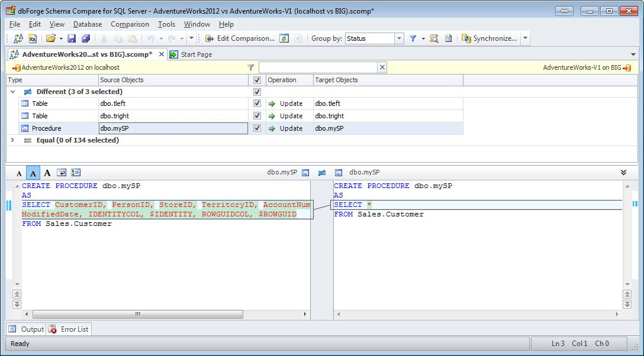644x356 pixels.
Task: Toggle the dbo.mySP procedure checkbox
Action: point(257,128)
